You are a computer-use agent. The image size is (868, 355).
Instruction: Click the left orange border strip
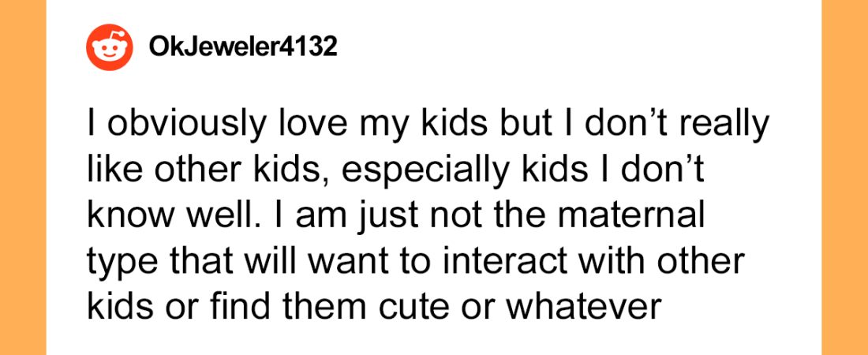pos(23,177)
